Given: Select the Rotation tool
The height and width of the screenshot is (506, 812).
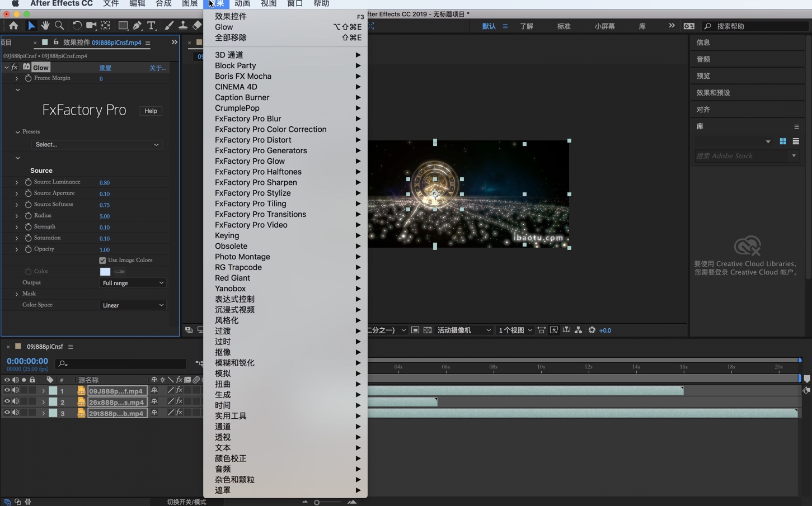Looking at the screenshot, I should click(x=76, y=26).
